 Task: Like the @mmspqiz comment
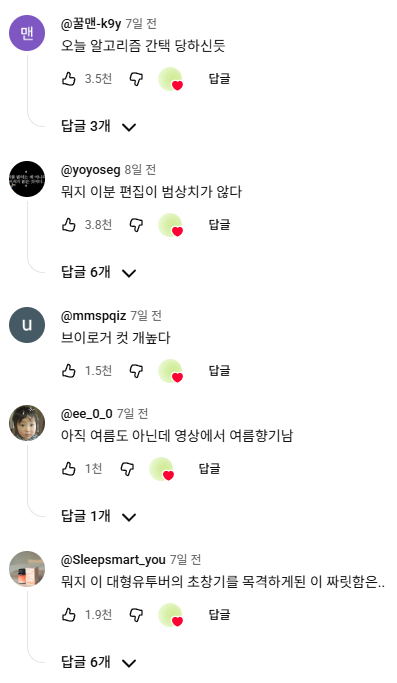69,371
